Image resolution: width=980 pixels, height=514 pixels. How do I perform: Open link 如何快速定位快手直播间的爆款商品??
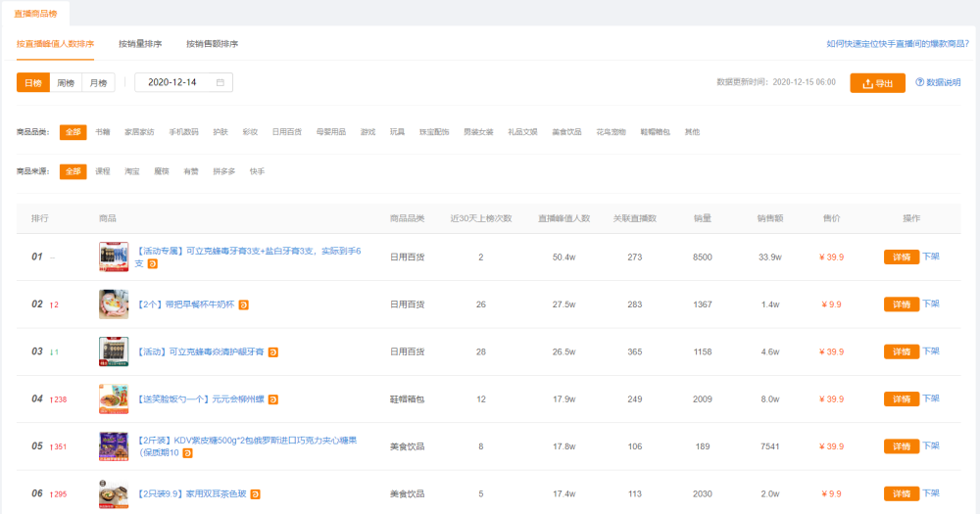point(898,44)
